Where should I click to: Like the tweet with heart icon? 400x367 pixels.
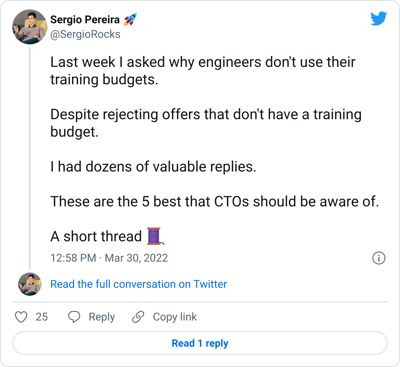21,317
